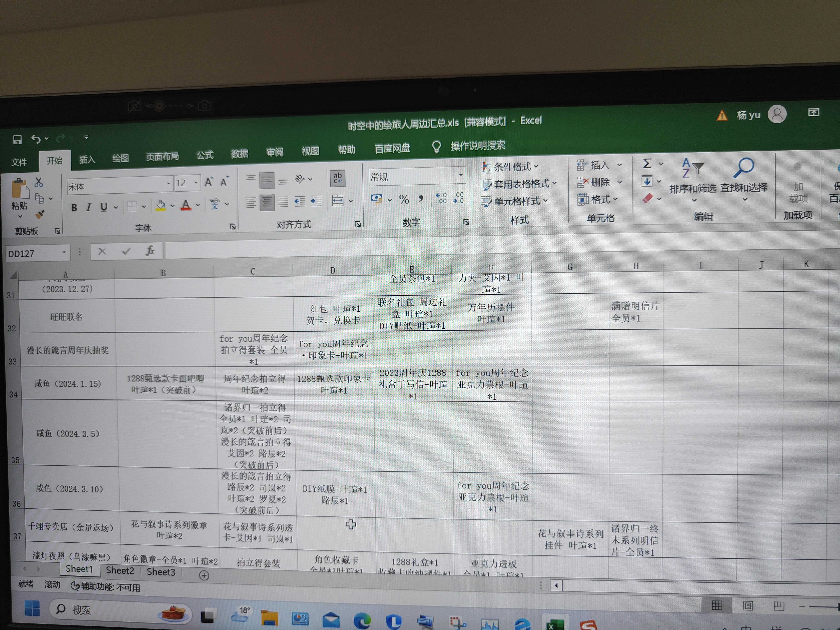Click the Clear eraser icon

point(647,198)
